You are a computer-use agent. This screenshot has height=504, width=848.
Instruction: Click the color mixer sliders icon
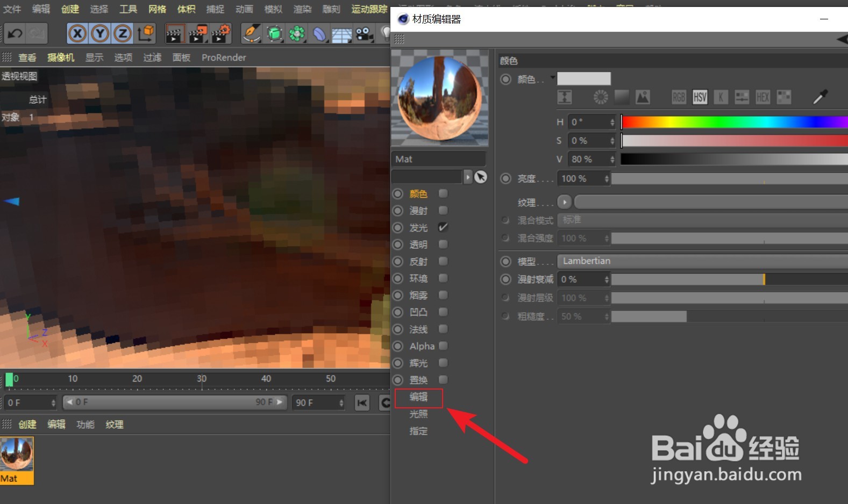click(742, 97)
